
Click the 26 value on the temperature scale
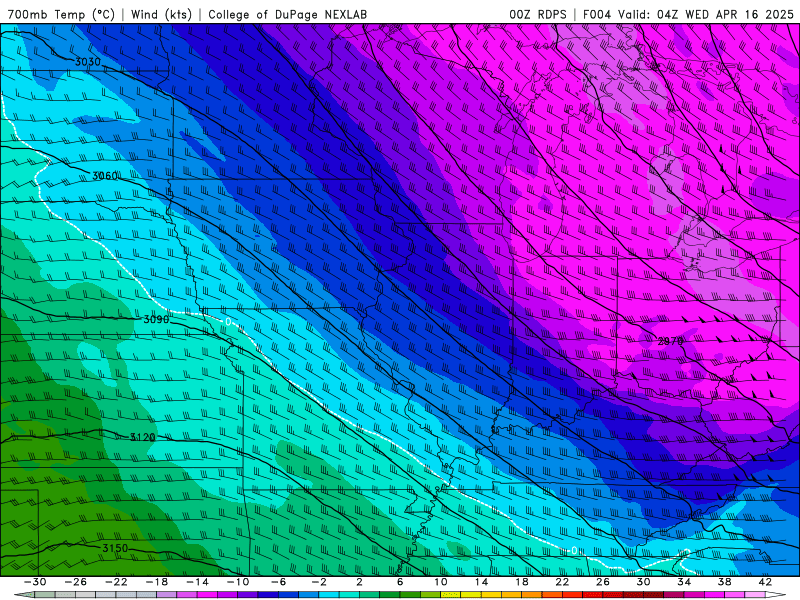click(603, 582)
